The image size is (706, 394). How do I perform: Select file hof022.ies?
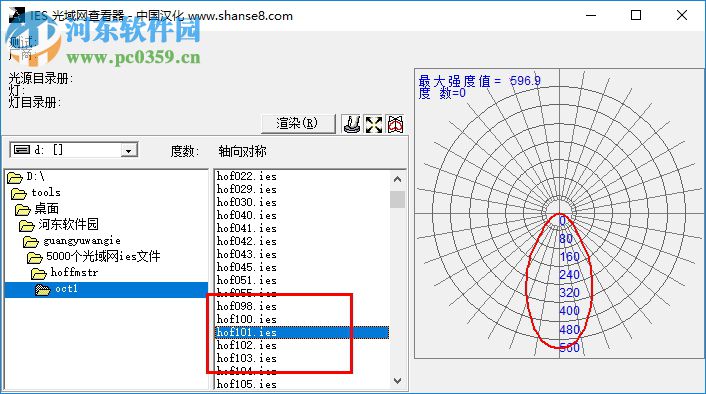[x=247, y=176]
